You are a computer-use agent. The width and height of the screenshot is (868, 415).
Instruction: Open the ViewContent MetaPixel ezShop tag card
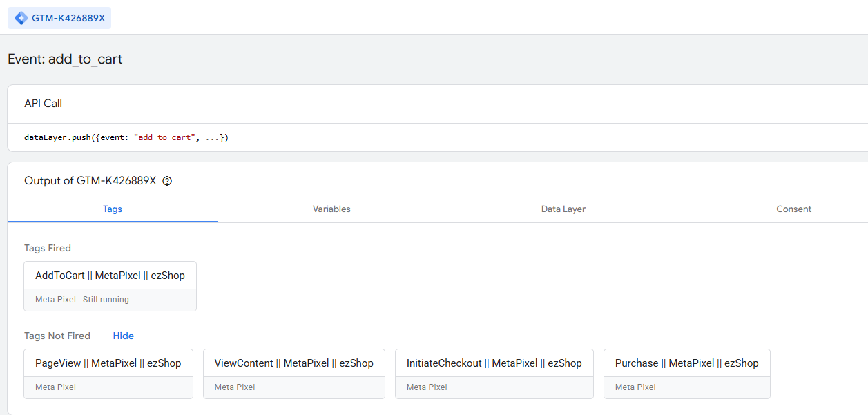pyautogui.click(x=294, y=374)
